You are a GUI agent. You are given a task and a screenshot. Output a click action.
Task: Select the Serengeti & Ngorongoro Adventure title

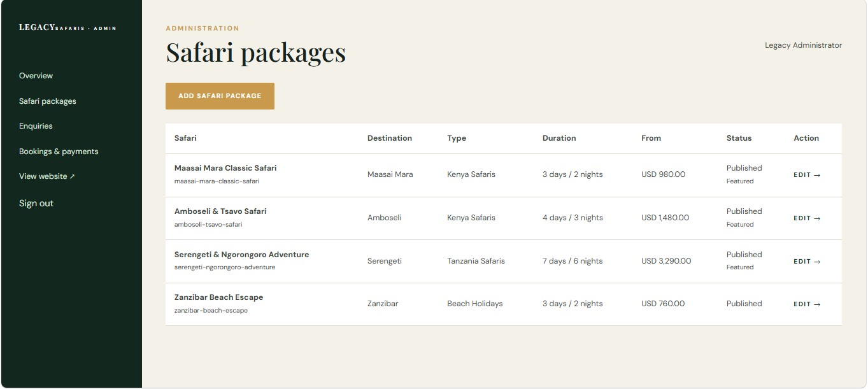241,255
